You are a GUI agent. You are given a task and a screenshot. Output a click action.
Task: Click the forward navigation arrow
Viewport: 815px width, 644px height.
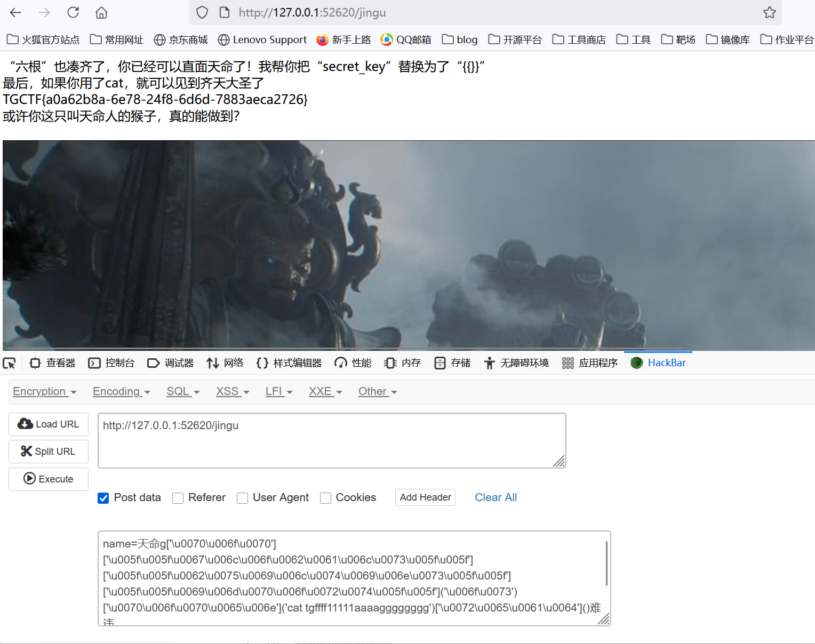(x=44, y=12)
